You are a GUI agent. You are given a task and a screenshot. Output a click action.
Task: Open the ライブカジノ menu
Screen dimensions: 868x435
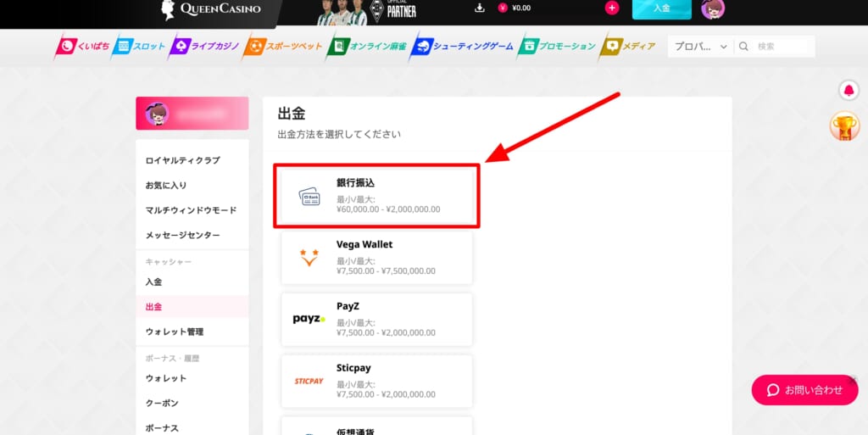pyautogui.click(x=205, y=47)
